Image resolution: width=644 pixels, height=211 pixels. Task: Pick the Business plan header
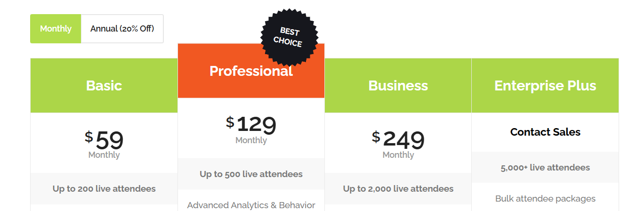tap(398, 86)
